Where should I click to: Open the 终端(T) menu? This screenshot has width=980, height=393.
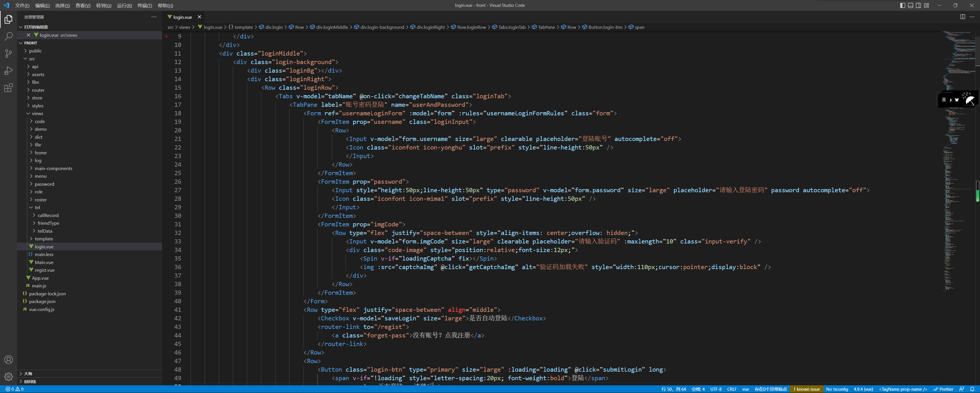tap(144, 5)
